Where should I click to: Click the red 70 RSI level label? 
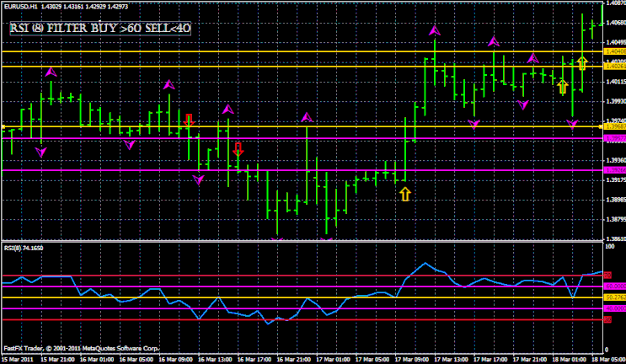[607, 276]
